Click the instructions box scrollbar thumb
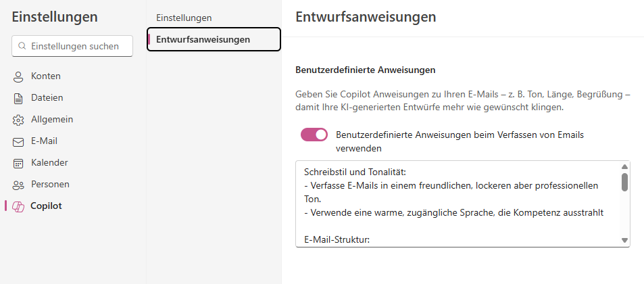The width and height of the screenshot is (644, 284). pos(624,182)
